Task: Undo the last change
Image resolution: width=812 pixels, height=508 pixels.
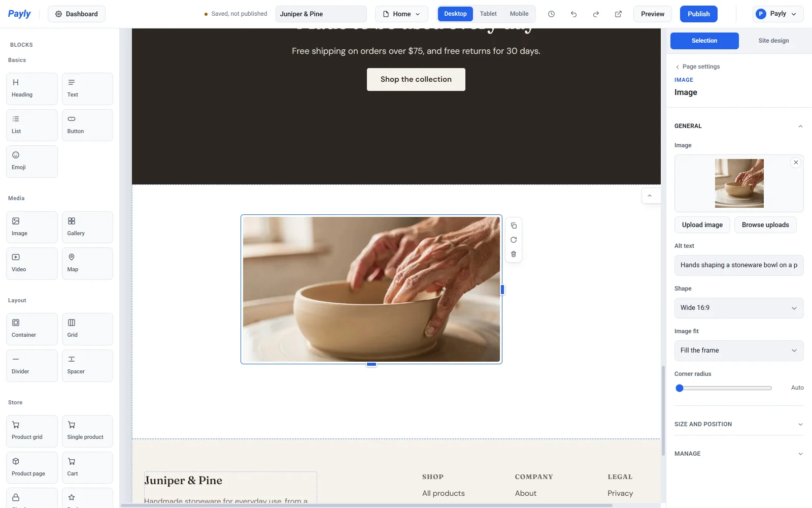Action: 573,14
